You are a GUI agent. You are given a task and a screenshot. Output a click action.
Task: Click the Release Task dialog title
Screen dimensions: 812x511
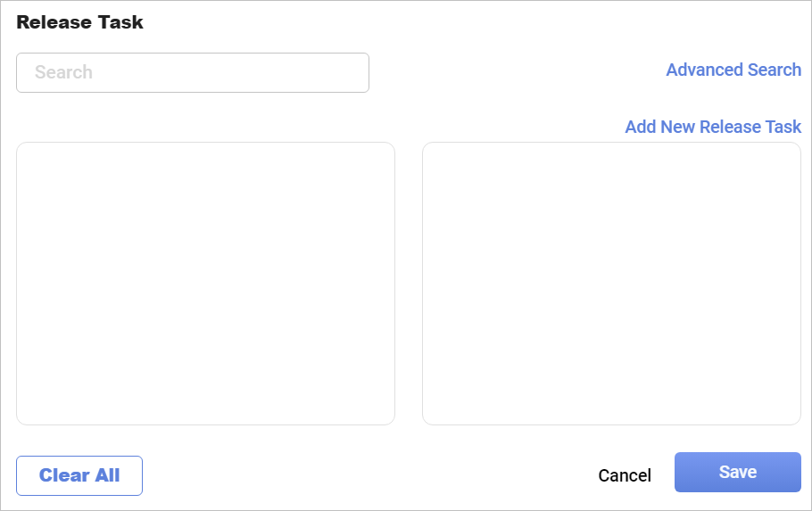(x=79, y=22)
